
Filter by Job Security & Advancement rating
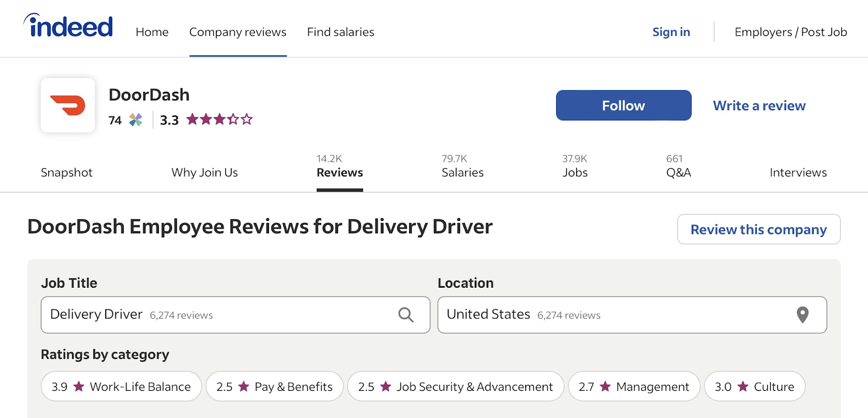pos(456,387)
